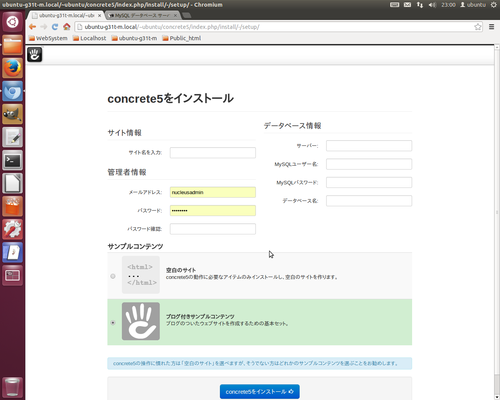Click the MySQL username field
Image resolution: width=500 pixels, height=400 pixels.
369,164
